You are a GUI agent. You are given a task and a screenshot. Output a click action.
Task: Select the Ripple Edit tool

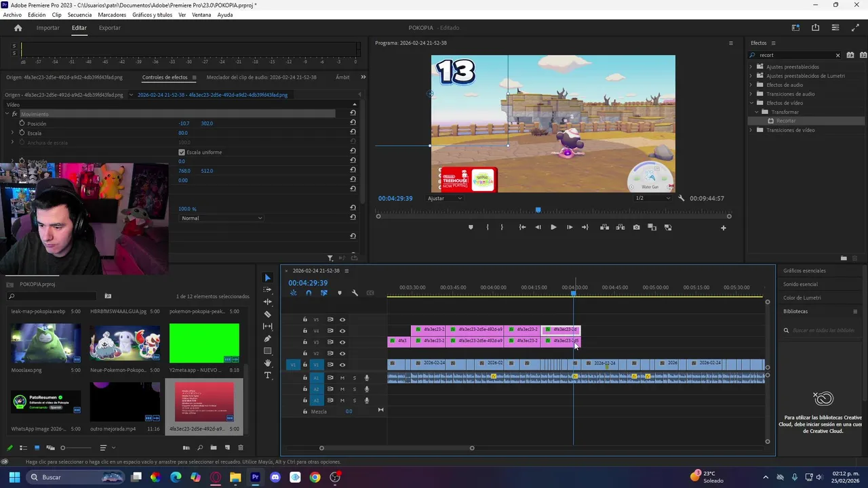[x=267, y=302]
